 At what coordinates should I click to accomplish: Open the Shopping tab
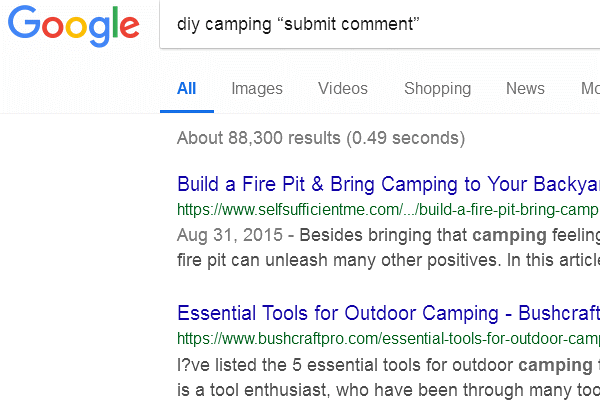[x=437, y=89]
